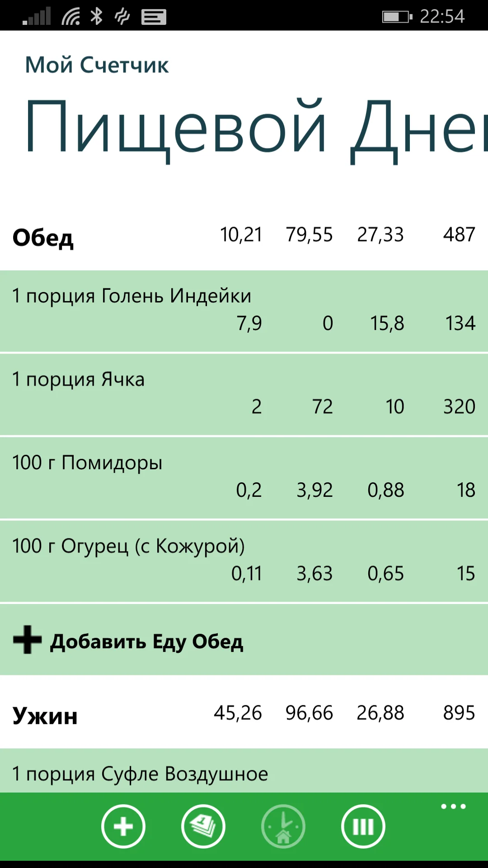Click the Добавить Еду Обед label
This screenshot has height=868, width=488.
click(147, 642)
